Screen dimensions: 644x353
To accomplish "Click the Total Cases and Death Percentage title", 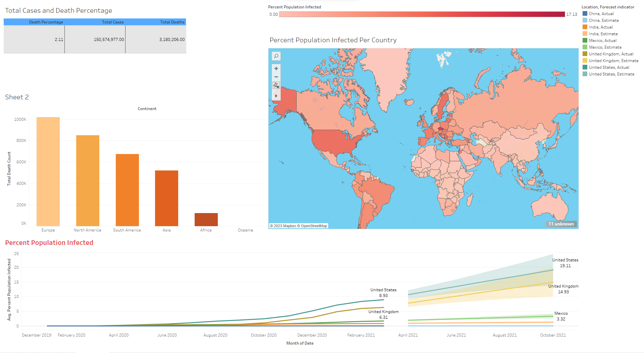I will pos(58,10).
